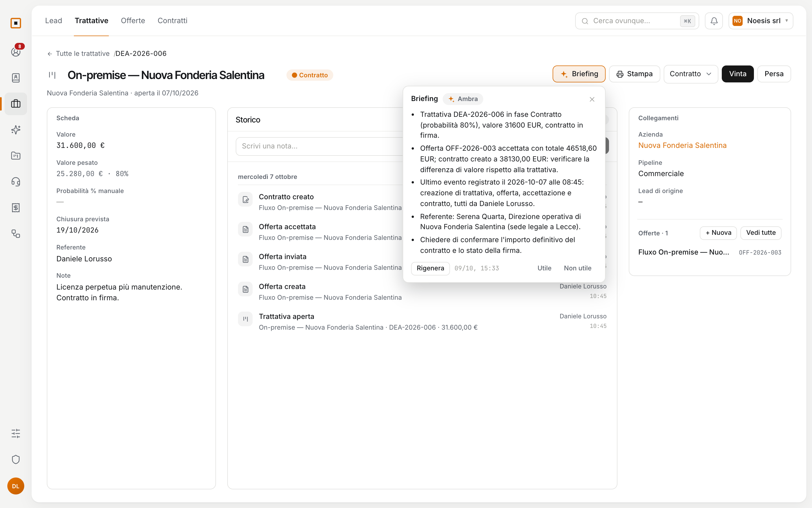The height and width of the screenshot is (508, 812).
Task: Add an offer with + Nuova
Action: [x=718, y=233]
